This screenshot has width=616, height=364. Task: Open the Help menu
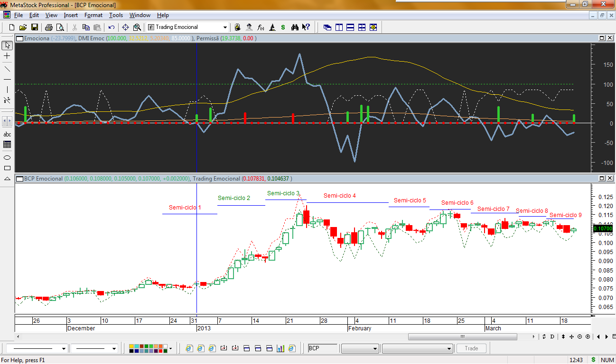pyautogui.click(x=163, y=15)
